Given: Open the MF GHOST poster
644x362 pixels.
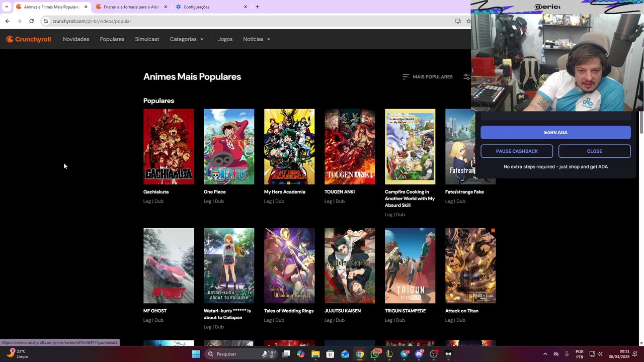Looking at the screenshot, I should 169,265.
